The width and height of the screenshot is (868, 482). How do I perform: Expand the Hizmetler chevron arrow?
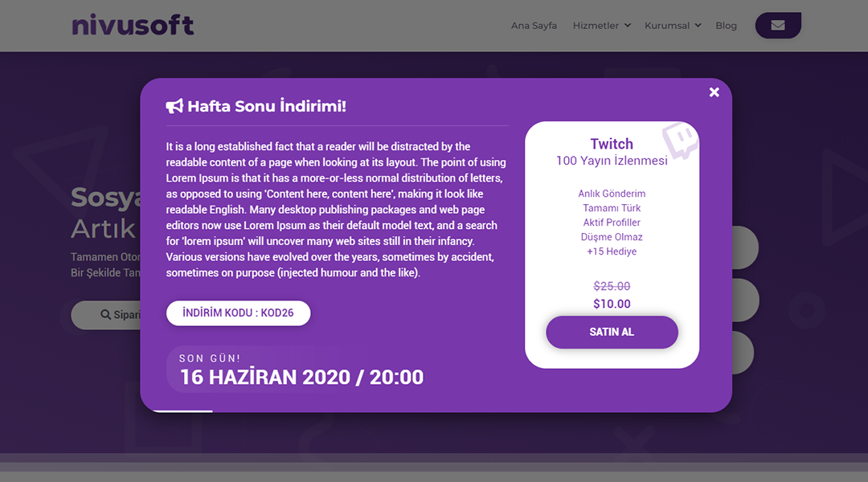pyautogui.click(x=627, y=26)
